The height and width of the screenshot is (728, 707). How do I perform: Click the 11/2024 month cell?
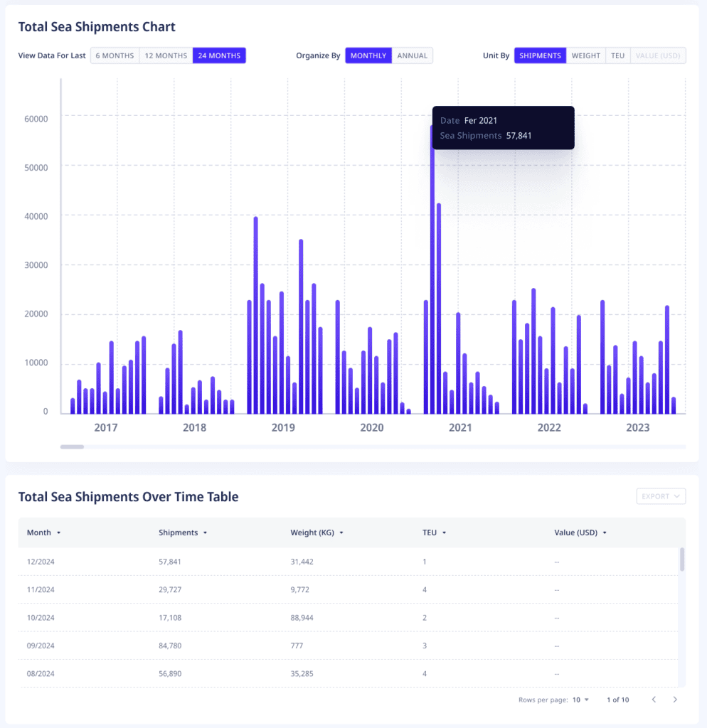point(41,589)
